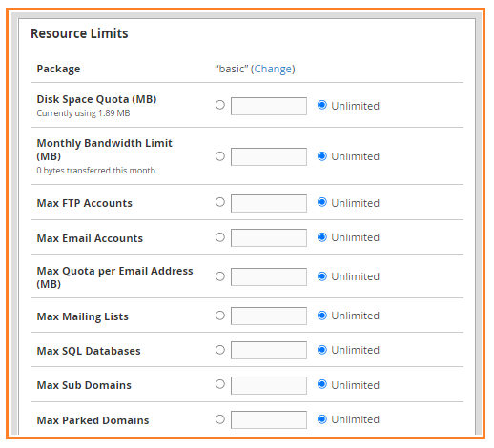494x448 pixels.
Task: Set Max FTP Accounts to Unlimited
Action: coord(322,202)
